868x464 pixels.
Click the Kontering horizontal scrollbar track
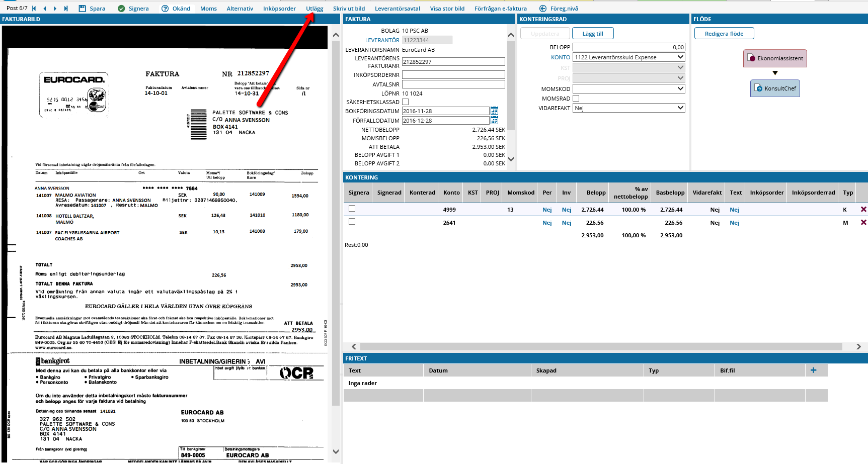[601, 346]
